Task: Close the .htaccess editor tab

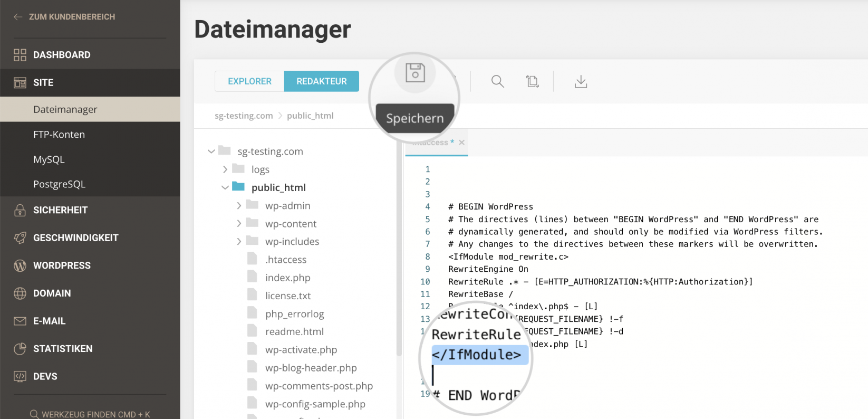Action: (461, 142)
